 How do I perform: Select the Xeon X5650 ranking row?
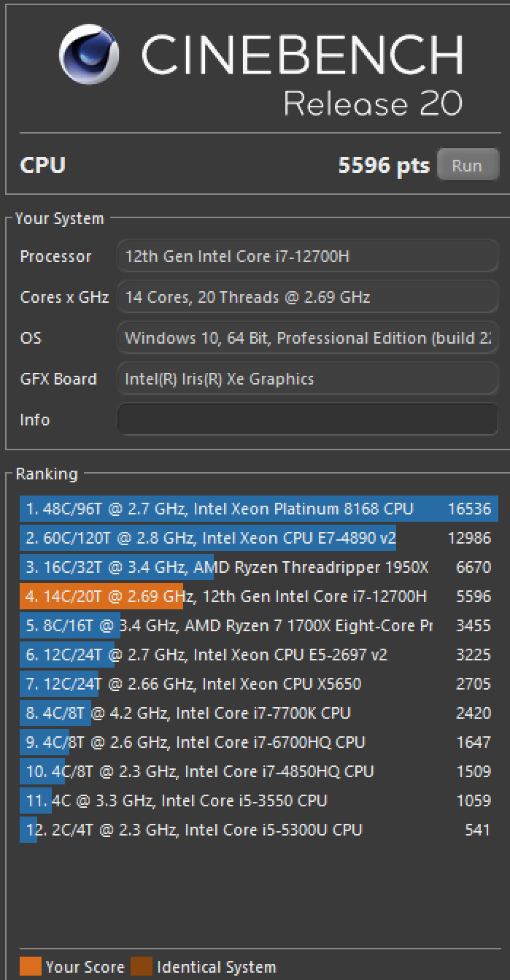click(x=258, y=684)
